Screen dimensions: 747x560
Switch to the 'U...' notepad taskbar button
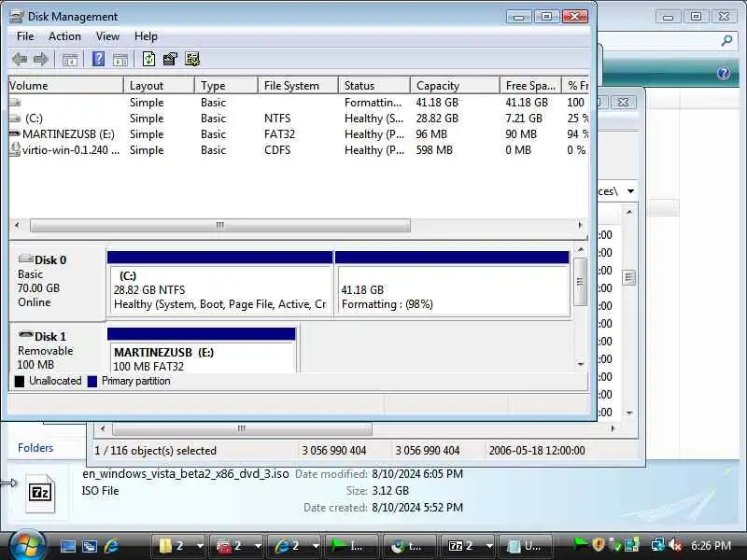tap(524, 546)
